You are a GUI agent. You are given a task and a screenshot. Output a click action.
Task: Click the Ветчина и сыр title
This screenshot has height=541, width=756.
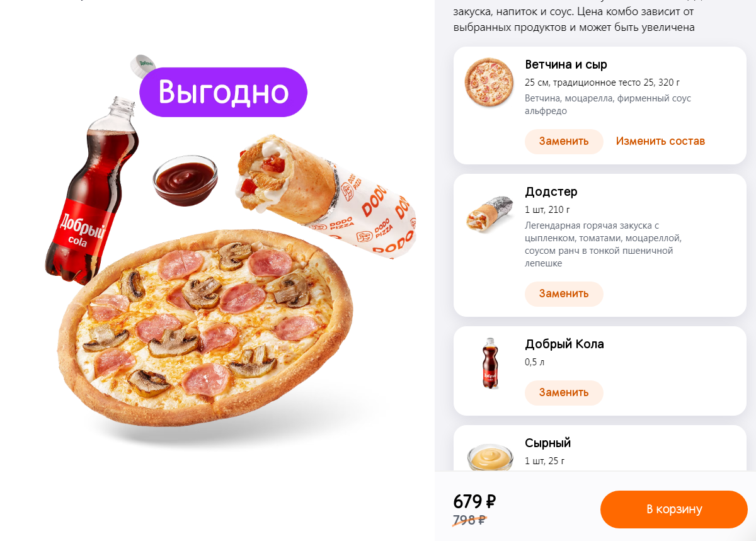[566, 65]
